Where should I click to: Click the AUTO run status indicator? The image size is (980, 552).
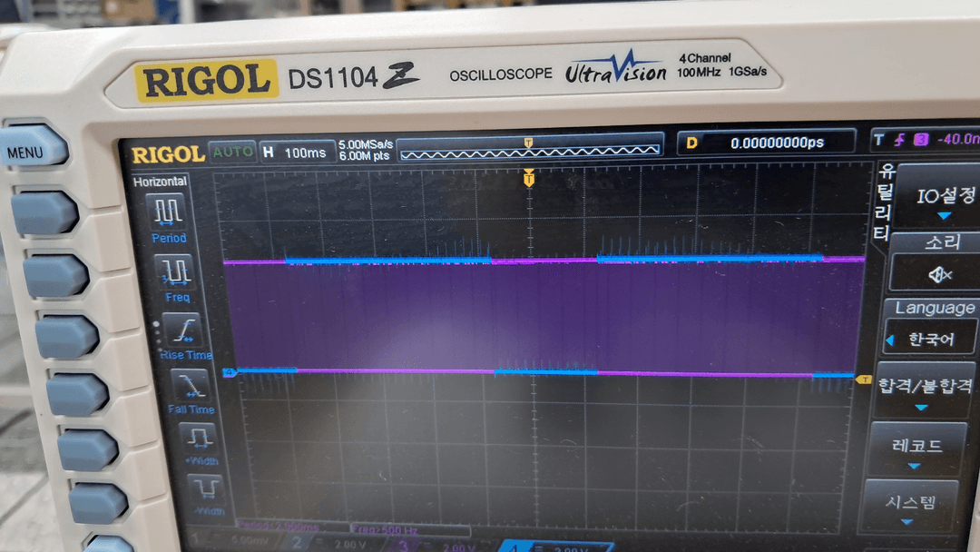[232, 152]
